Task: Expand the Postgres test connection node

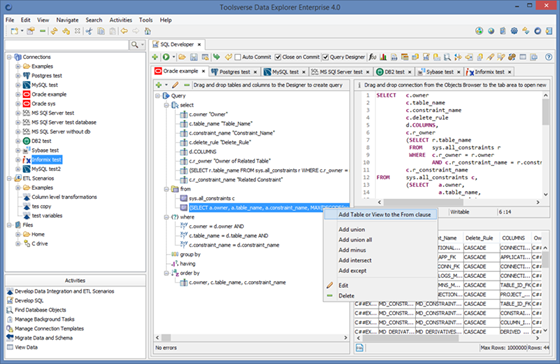Action: tap(18, 76)
